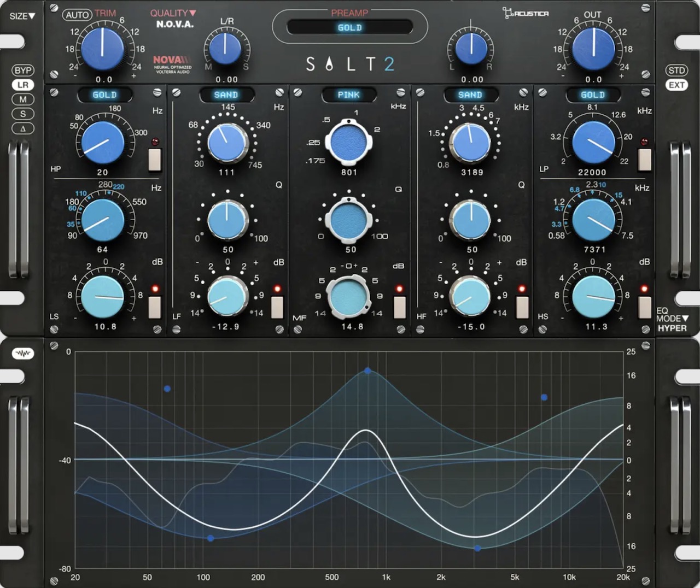Open the SAND model selector for HF band

(x=470, y=95)
